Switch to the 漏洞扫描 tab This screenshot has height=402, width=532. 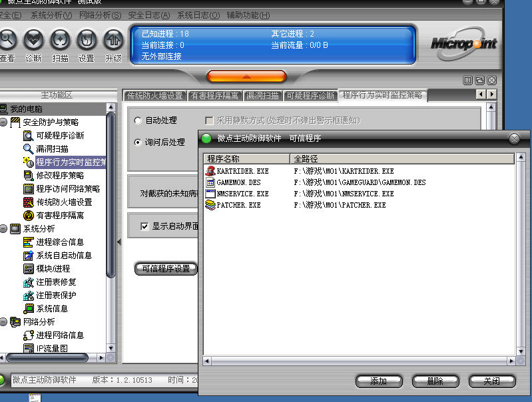[262, 96]
